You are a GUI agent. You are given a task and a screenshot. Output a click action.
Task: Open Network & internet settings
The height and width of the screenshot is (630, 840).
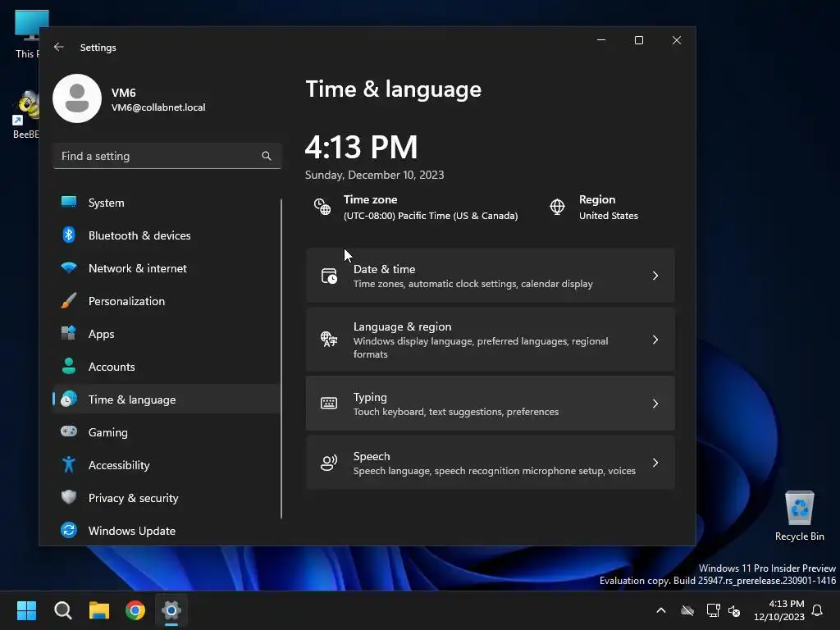(x=166, y=268)
